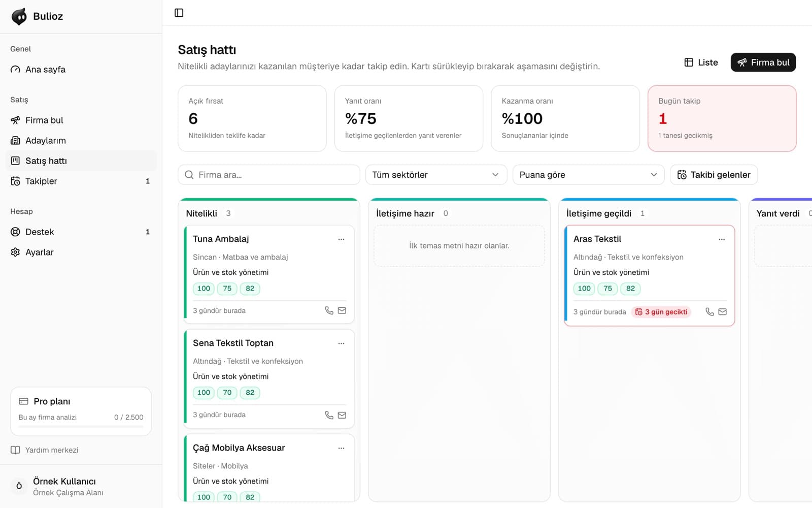
Task: Open Adaylarım in the sidebar
Action: click(x=81, y=141)
